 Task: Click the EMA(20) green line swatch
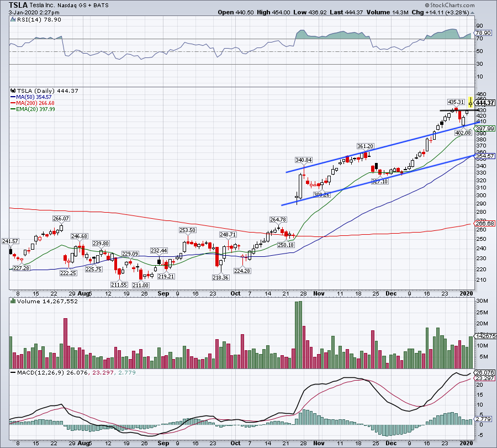(x=13, y=109)
